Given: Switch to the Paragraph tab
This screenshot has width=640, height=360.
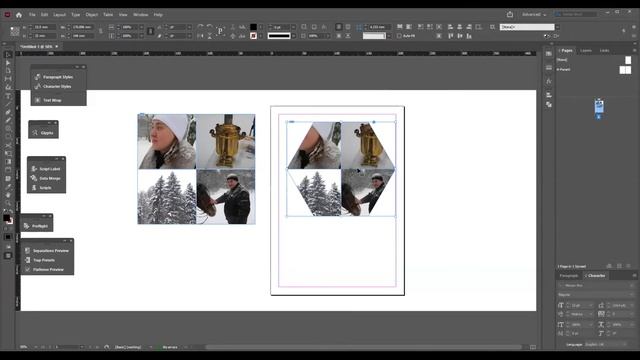Looking at the screenshot, I should (x=569, y=276).
